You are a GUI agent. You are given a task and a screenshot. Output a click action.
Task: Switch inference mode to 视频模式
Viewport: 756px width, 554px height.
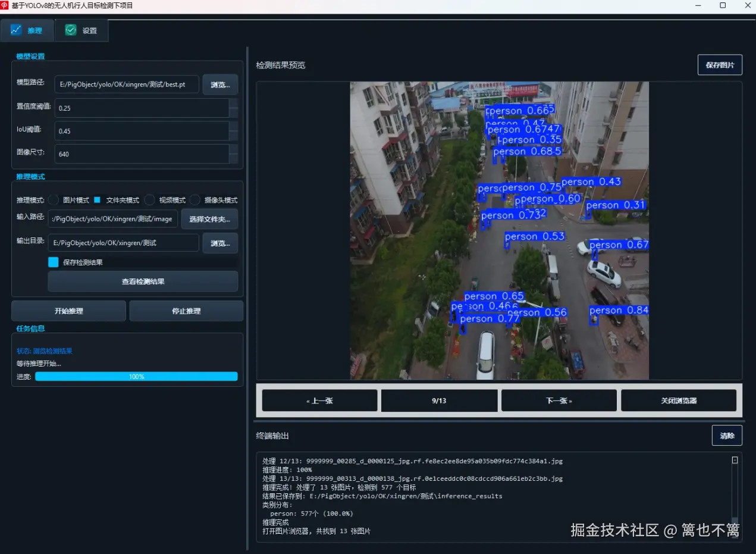149,200
